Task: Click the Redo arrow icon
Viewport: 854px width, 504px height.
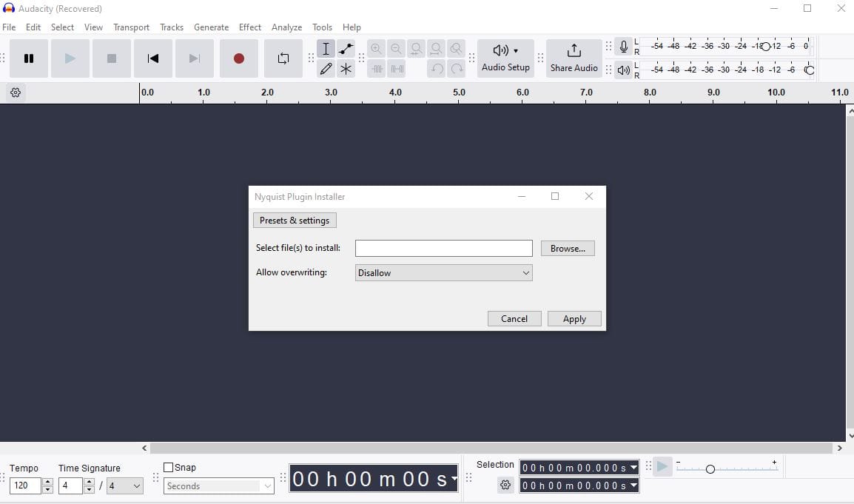Action: click(457, 69)
